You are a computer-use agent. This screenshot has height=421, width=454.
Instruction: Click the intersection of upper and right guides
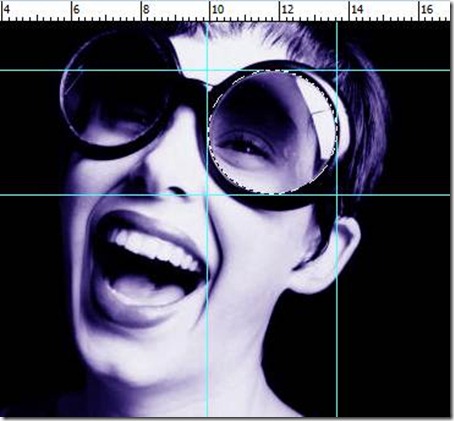pyautogui.click(x=337, y=70)
